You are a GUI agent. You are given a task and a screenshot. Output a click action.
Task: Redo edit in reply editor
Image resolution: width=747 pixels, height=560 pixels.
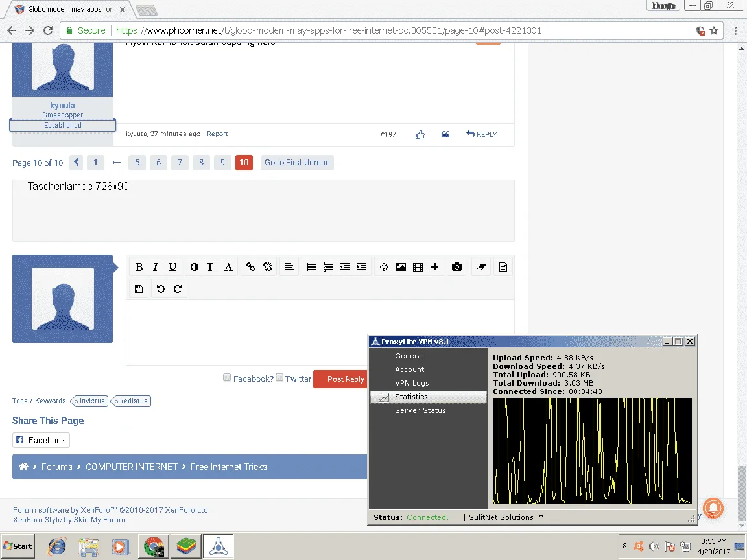178,289
